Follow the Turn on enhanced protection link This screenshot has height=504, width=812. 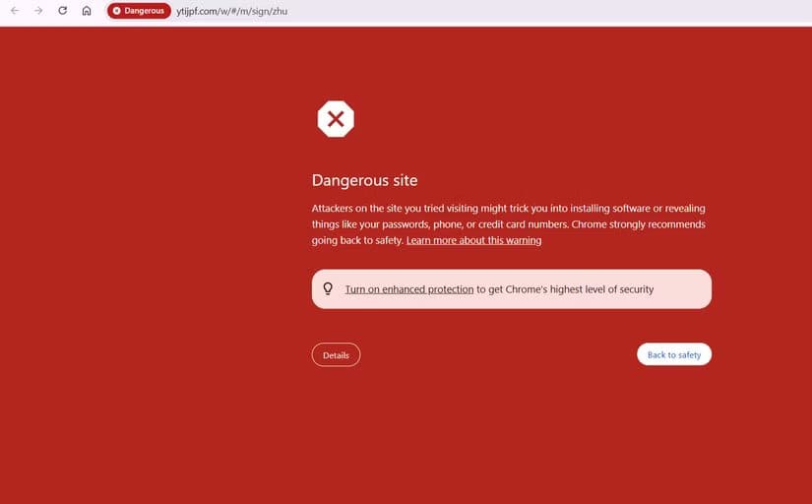[408, 289]
